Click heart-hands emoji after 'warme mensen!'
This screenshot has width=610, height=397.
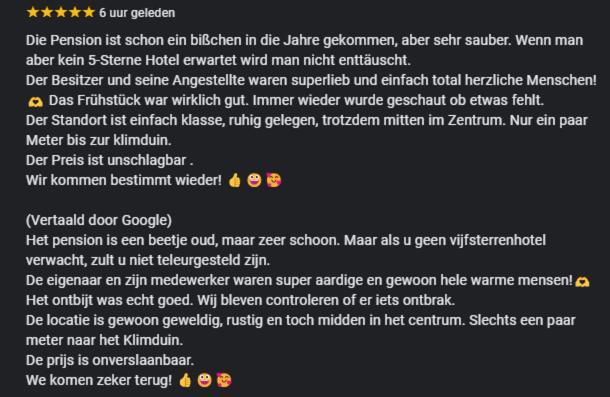pyautogui.click(x=582, y=281)
